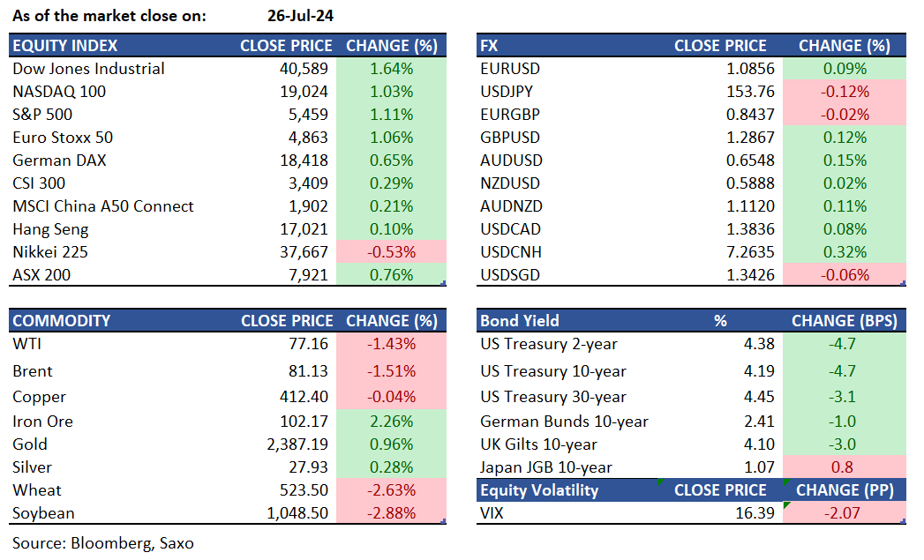This screenshot has width=924, height=560.
Task: Select the Gold close price value
Action: point(296,444)
